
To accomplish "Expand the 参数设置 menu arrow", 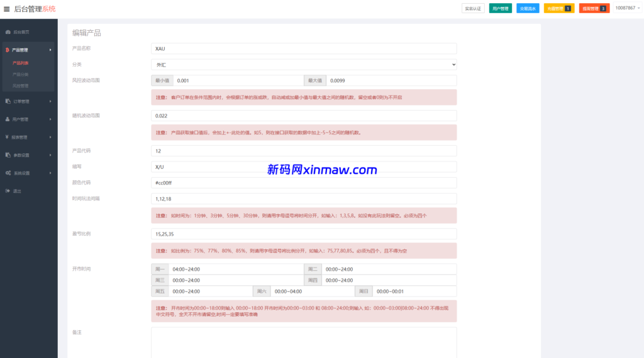I will pyautogui.click(x=50, y=155).
